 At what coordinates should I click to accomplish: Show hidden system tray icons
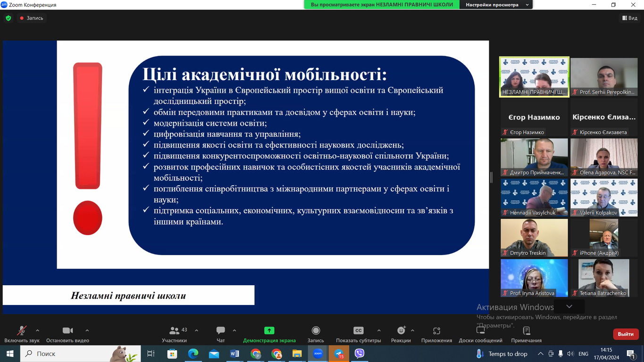point(541,354)
